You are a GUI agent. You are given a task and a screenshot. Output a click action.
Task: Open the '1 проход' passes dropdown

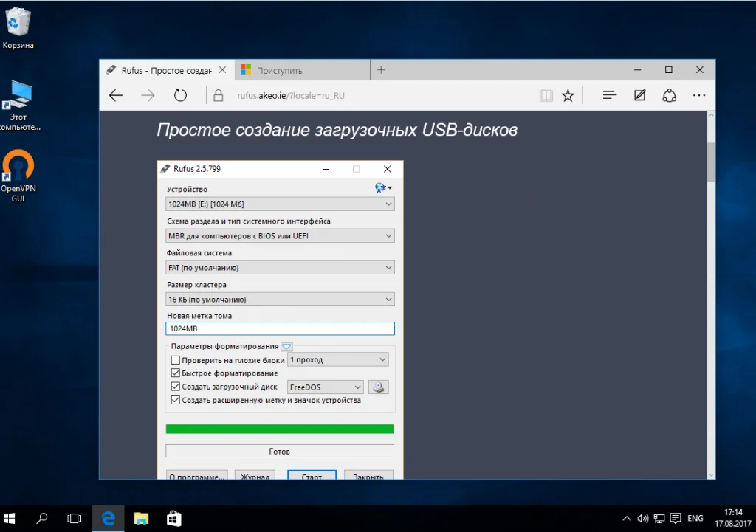tap(338, 359)
